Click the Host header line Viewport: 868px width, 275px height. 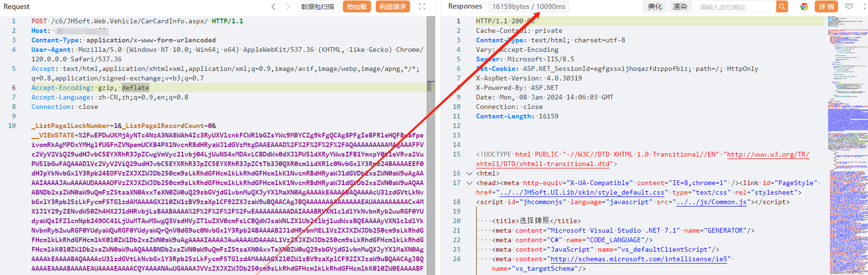click(70, 31)
